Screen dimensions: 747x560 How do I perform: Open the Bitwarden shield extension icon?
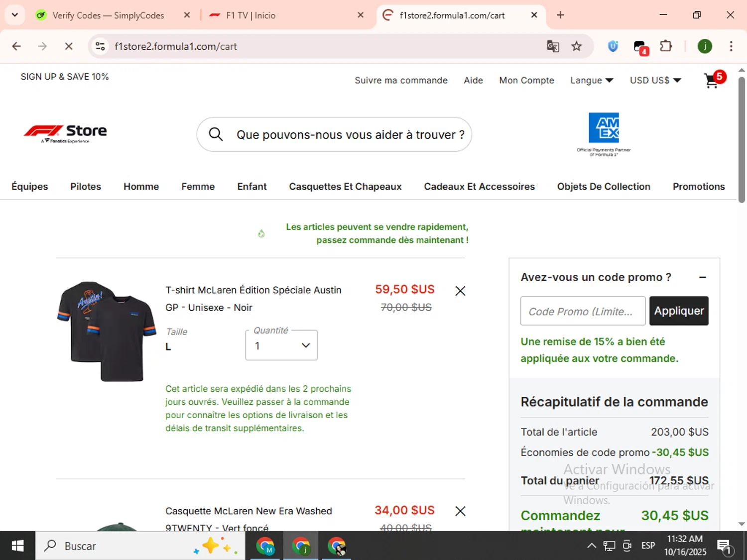point(613,46)
